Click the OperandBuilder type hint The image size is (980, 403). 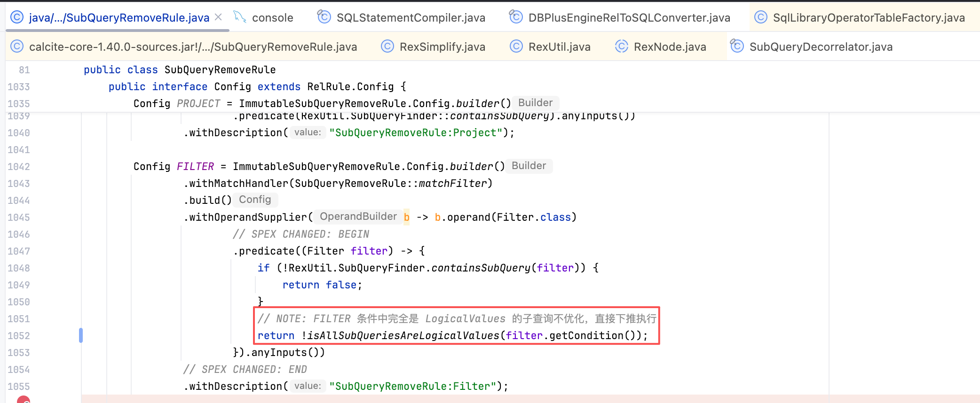[x=358, y=217]
